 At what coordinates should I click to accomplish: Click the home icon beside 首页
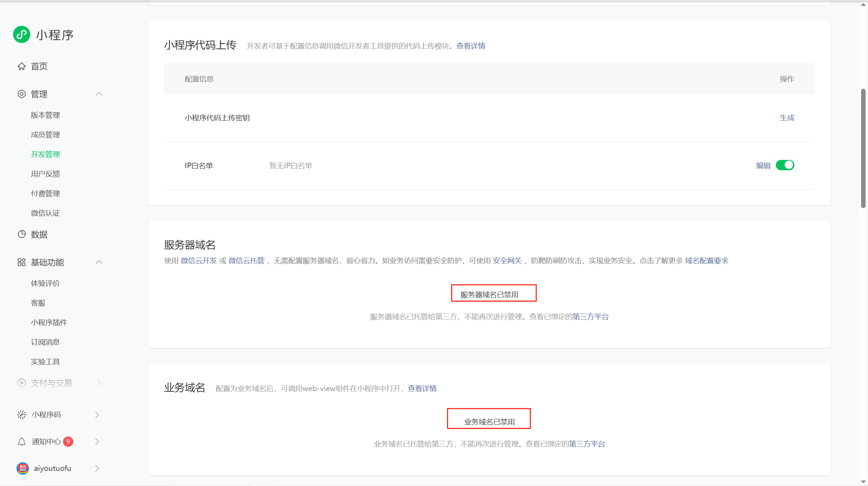[22, 66]
